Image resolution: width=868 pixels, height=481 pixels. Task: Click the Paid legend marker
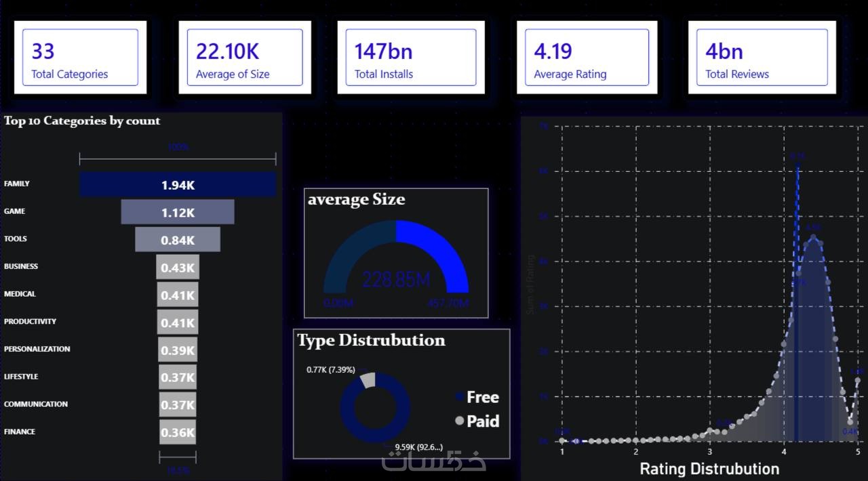(x=460, y=421)
